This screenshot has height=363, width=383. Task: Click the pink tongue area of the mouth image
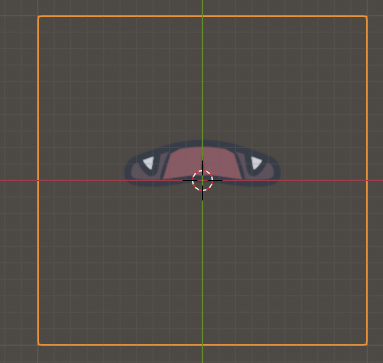click(202, 163)
